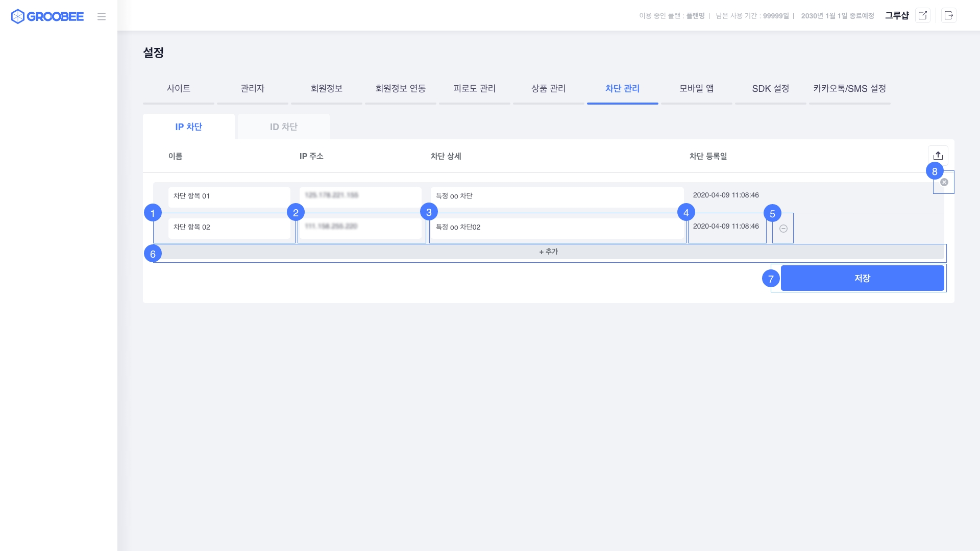Open 그루샵 external link icon
Screen dimensions: 980x551
923,15
